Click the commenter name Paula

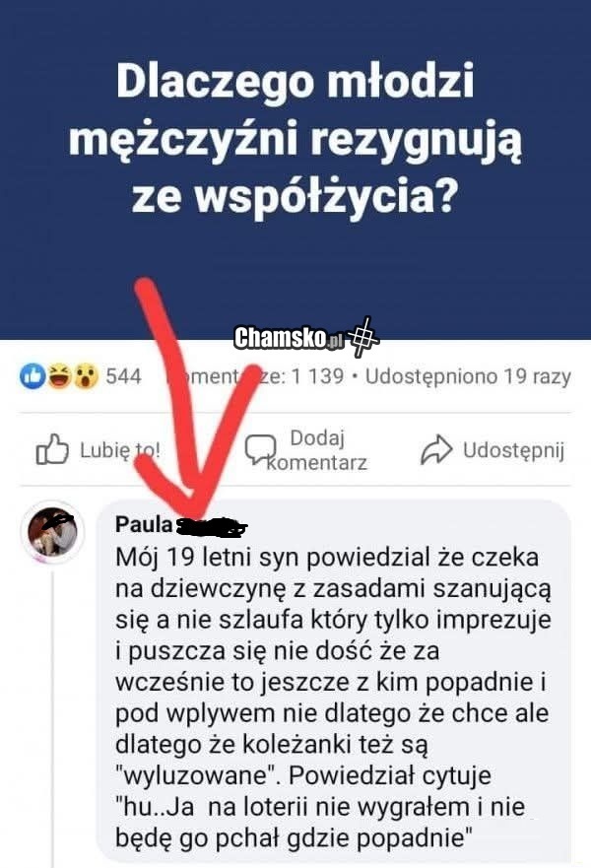pos(144,524)
